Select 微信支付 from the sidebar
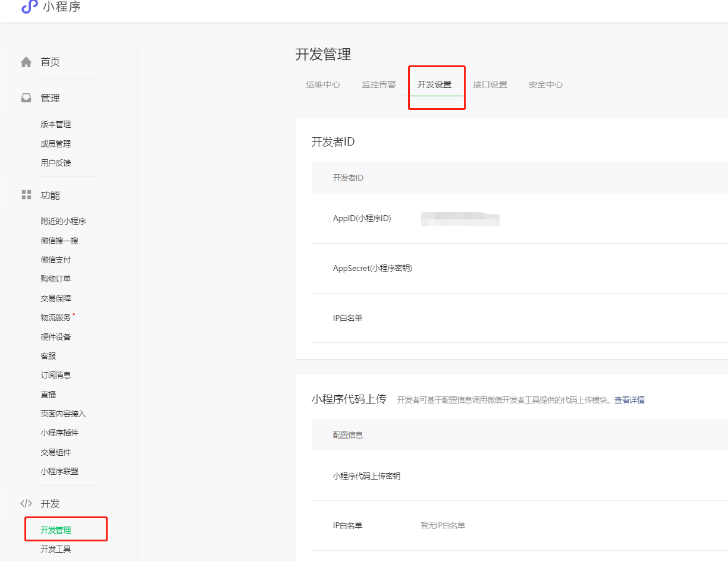The image size is (728, 561). 56,260
